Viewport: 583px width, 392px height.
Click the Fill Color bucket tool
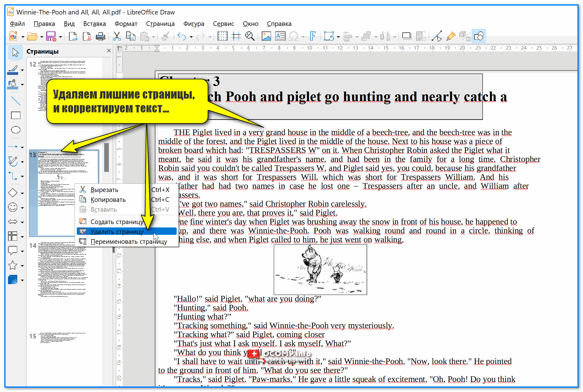(13, 84)
